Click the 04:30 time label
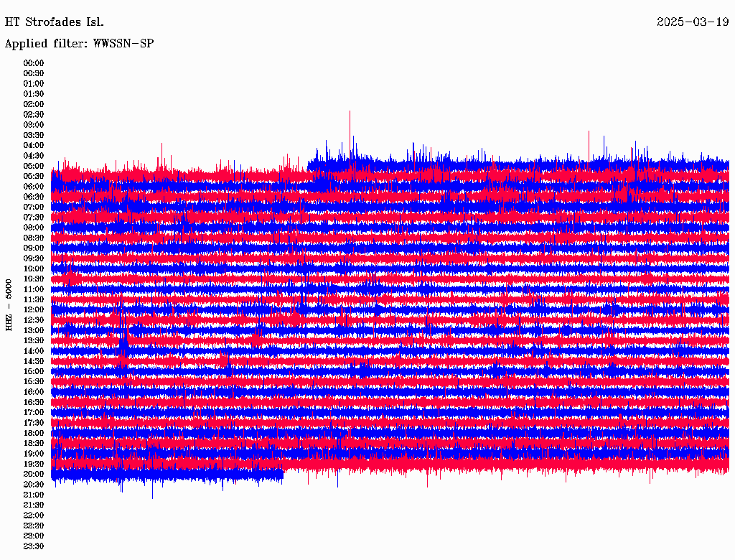The height and width of the screenshot is (560, 735). (34, 156)
